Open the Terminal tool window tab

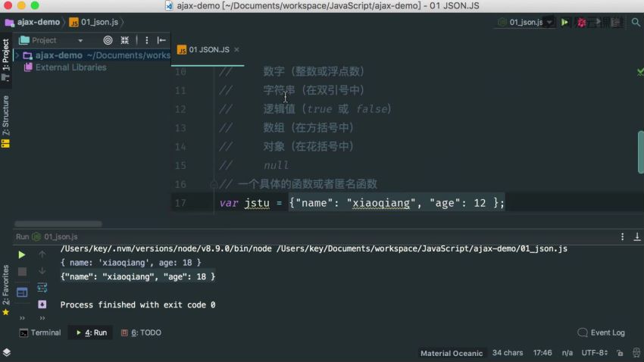[40, 333]
